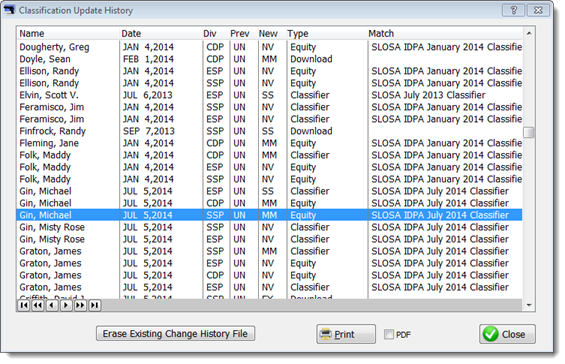Click the vertical scrollbar thumb

(x=529, y=132)
